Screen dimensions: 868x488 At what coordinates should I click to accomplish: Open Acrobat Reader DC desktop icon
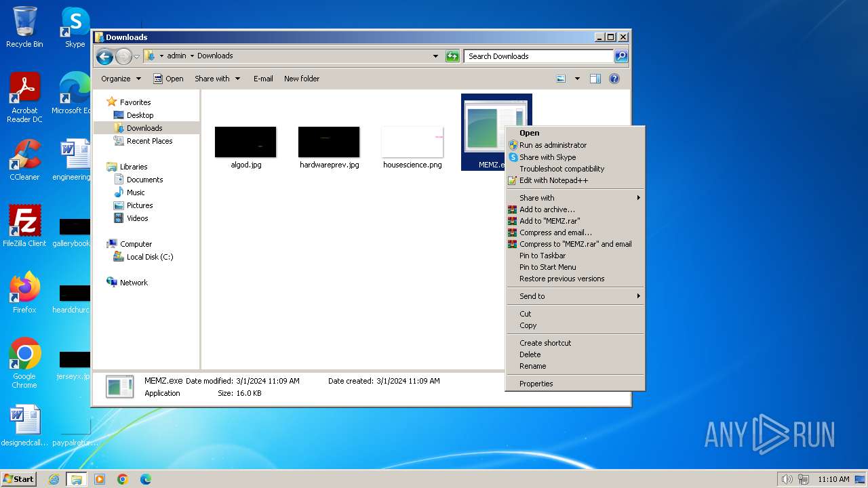click(24, 98)
